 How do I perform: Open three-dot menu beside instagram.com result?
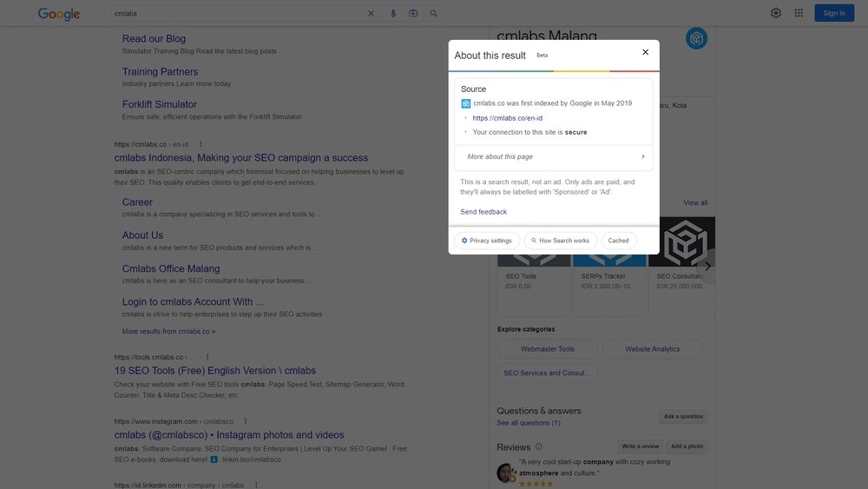click(246, 421)
